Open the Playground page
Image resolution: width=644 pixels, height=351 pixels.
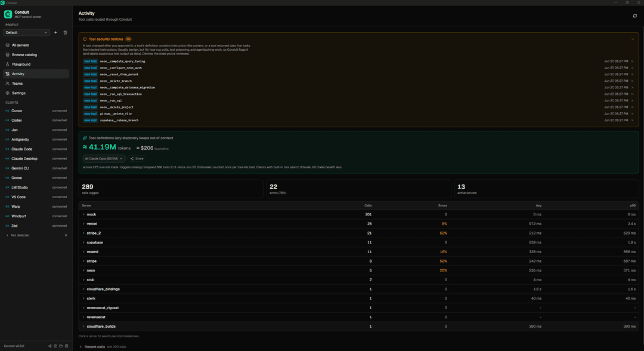[x=36, y=64]
